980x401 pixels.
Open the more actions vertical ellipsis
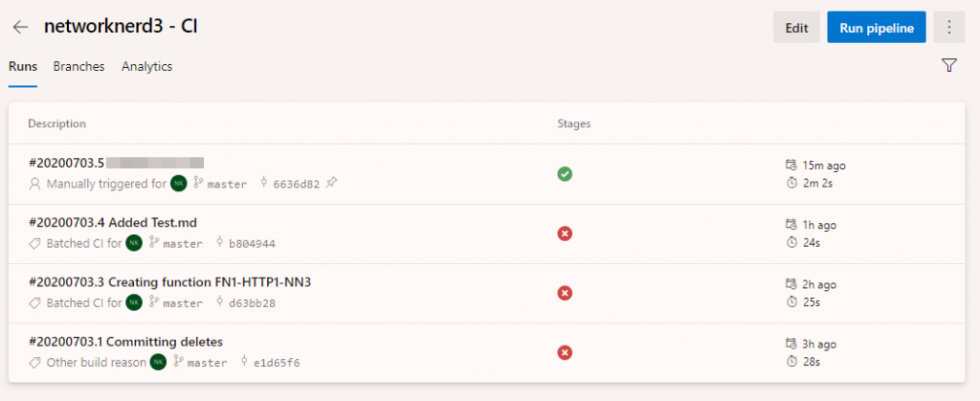point(948,27)
